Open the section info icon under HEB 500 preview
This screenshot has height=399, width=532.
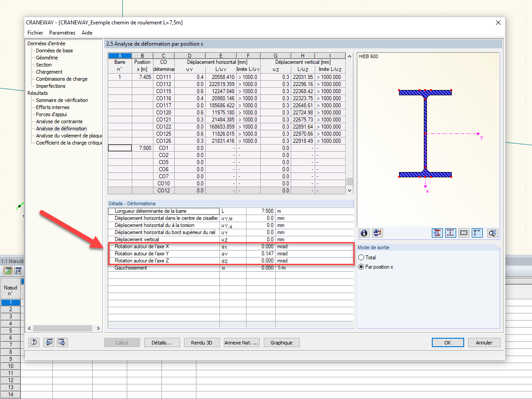[364, 233]
